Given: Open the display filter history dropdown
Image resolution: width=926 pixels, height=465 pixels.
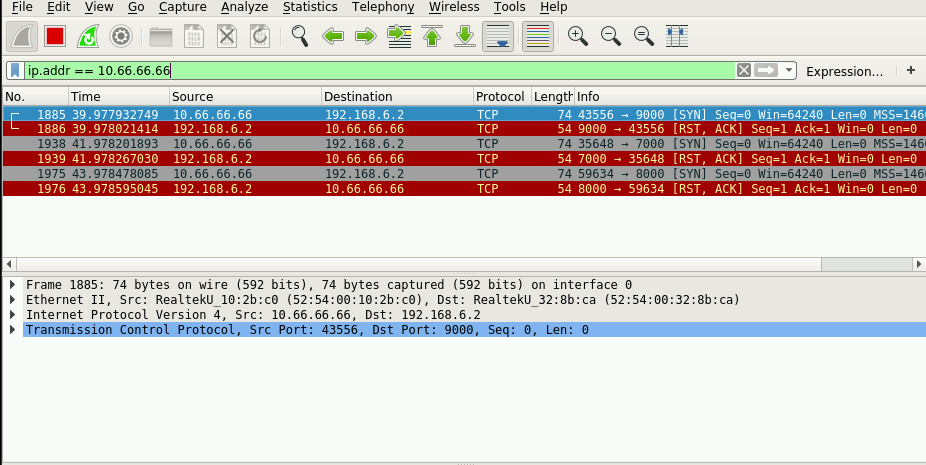Looking at the screenshot, I should click(x=789, y=71).
